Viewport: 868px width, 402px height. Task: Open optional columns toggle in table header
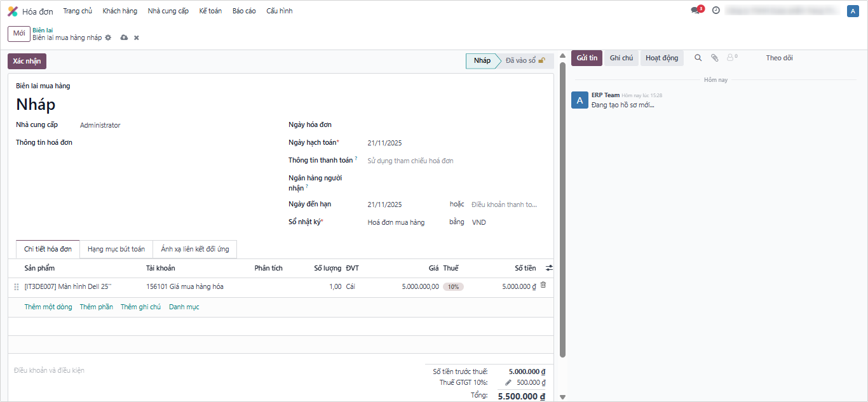pos(549,268)
